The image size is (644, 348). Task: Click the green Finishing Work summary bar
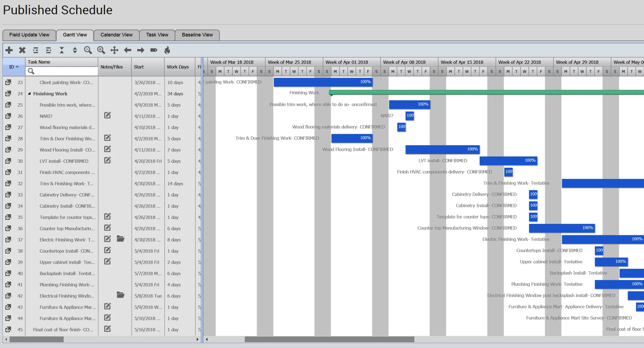pyautogui.click(x=486, y=92)
